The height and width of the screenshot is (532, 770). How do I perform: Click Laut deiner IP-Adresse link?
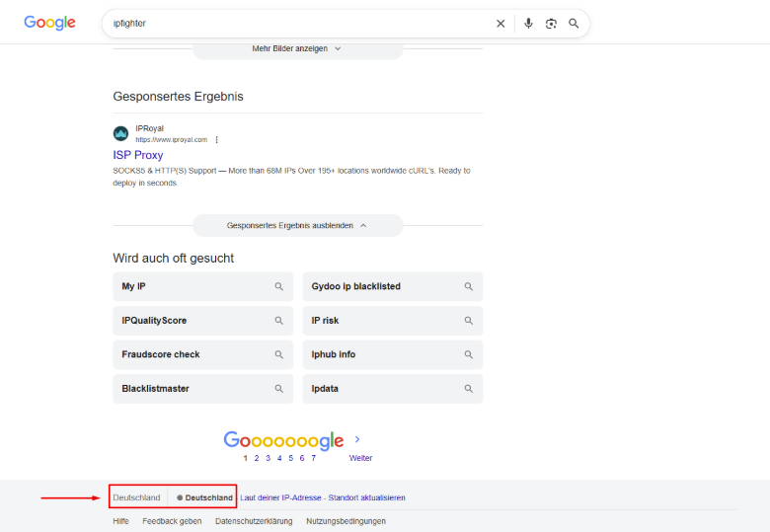pyautogui.click(x=280, y=497)
